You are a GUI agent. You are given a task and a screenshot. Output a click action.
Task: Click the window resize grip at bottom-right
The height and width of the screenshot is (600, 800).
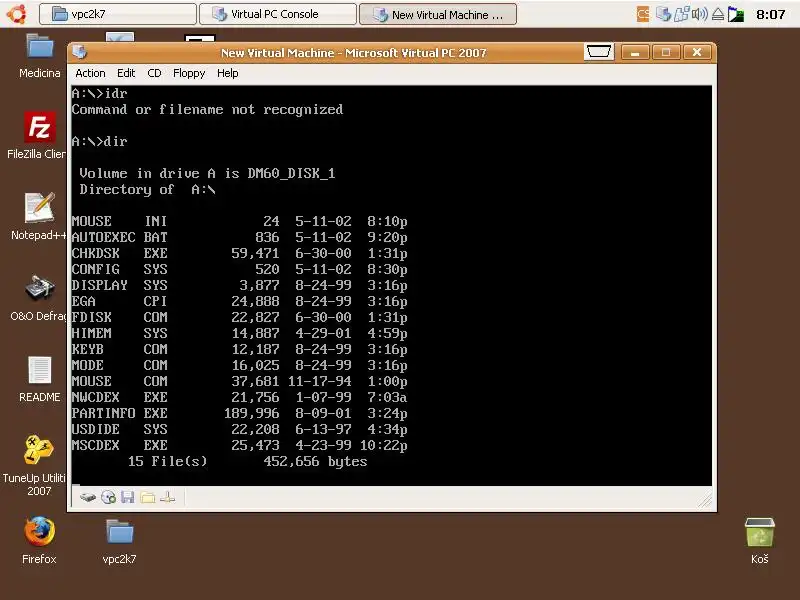coord(705,501)
